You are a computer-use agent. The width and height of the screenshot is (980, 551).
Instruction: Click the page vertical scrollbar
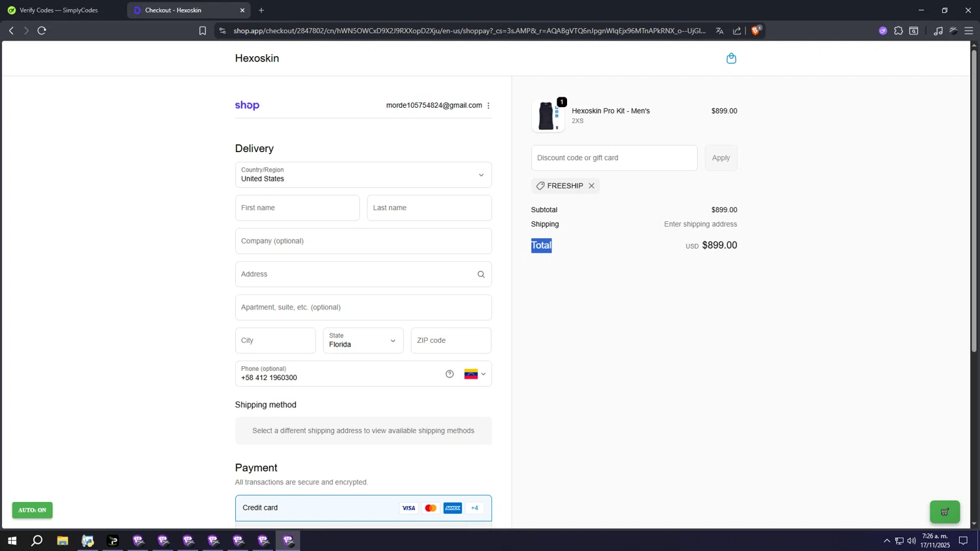coord(974,201)
